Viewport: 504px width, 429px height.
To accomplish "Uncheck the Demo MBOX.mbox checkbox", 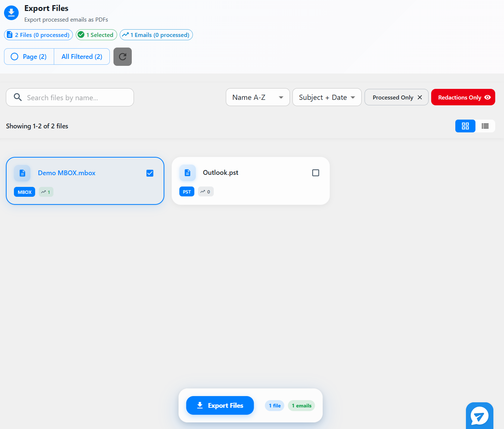I will point(150,173).
